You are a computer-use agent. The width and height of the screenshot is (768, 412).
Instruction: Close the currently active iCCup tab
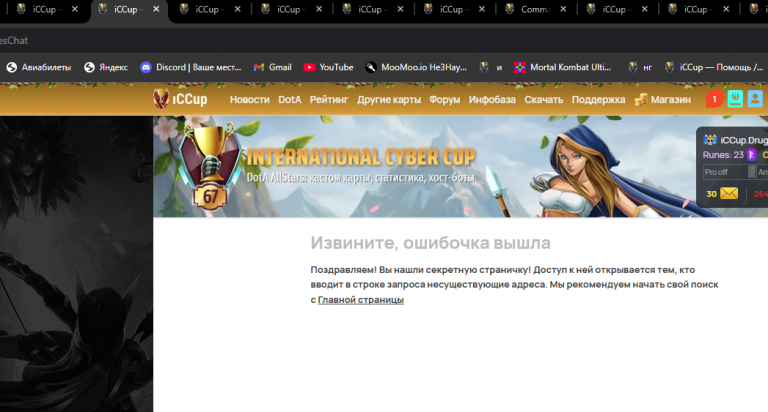coord(156,9)
